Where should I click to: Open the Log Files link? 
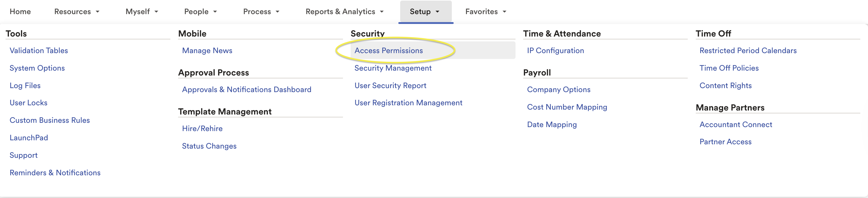(x=25, y=86)
